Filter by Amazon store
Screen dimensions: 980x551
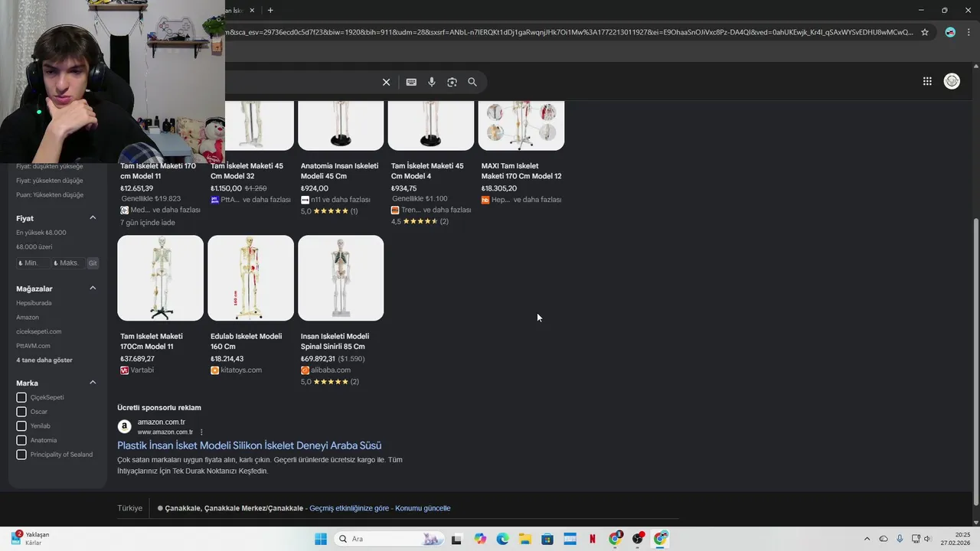[28, 317]
